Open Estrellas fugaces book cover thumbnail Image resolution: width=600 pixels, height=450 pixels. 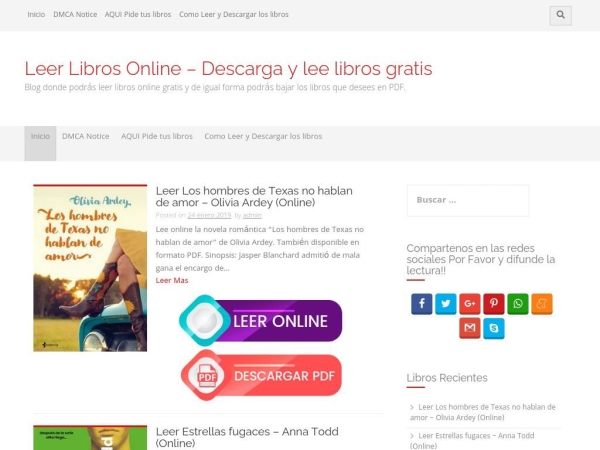click(x=90, y=437)
